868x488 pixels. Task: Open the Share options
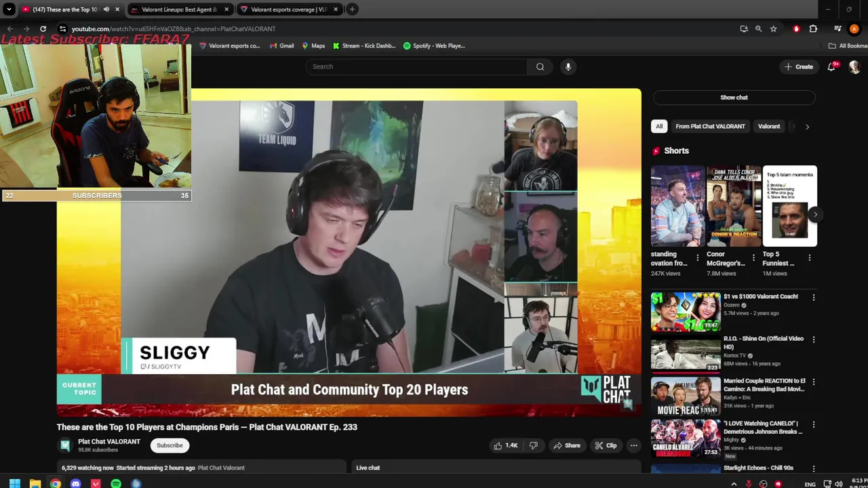click(567, 445)
